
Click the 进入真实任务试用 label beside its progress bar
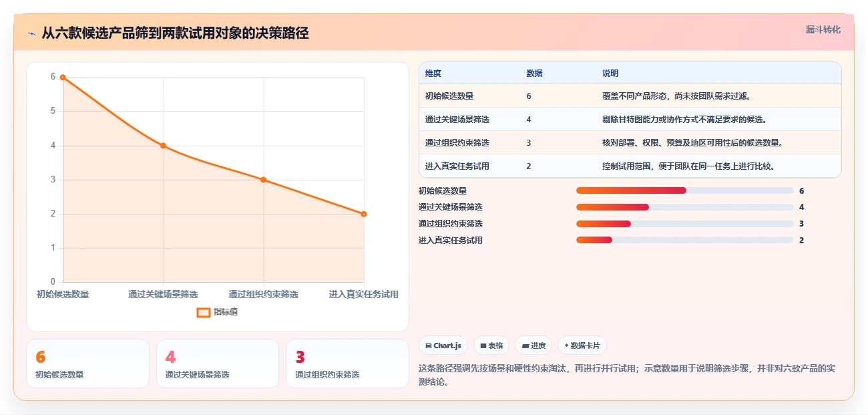coord(451,240)
